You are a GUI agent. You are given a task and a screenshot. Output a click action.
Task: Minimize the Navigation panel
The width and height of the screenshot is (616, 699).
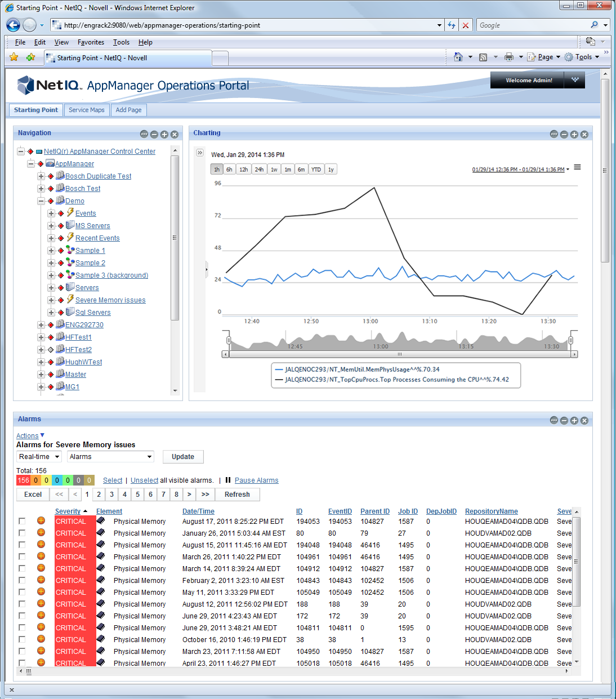pyautogui.click(x=154, y=134)
